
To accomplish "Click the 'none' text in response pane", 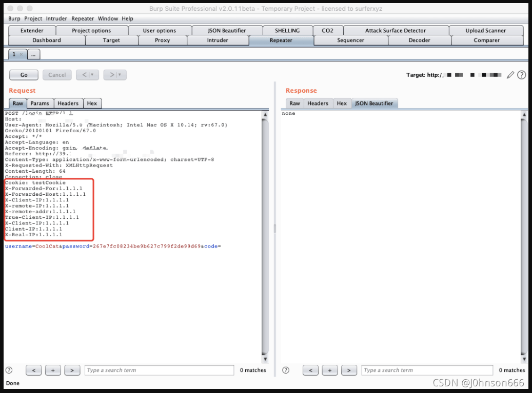I will (288, 114).
